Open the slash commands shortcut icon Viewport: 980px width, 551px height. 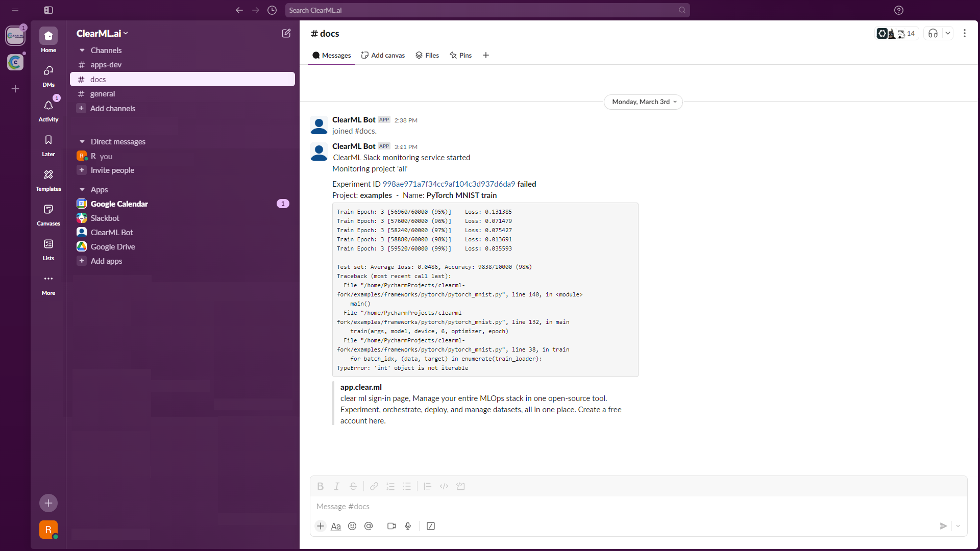pos(430,526)
